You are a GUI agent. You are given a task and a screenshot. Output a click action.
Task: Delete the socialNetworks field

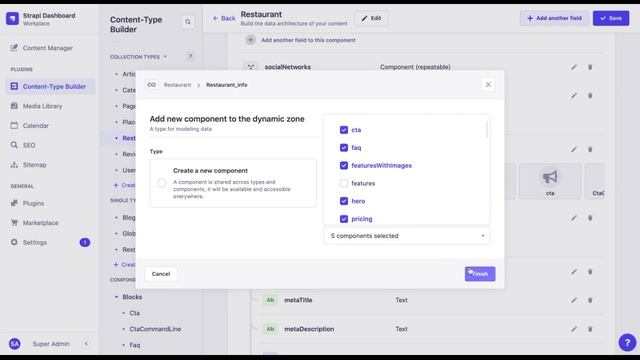(590, 67)
